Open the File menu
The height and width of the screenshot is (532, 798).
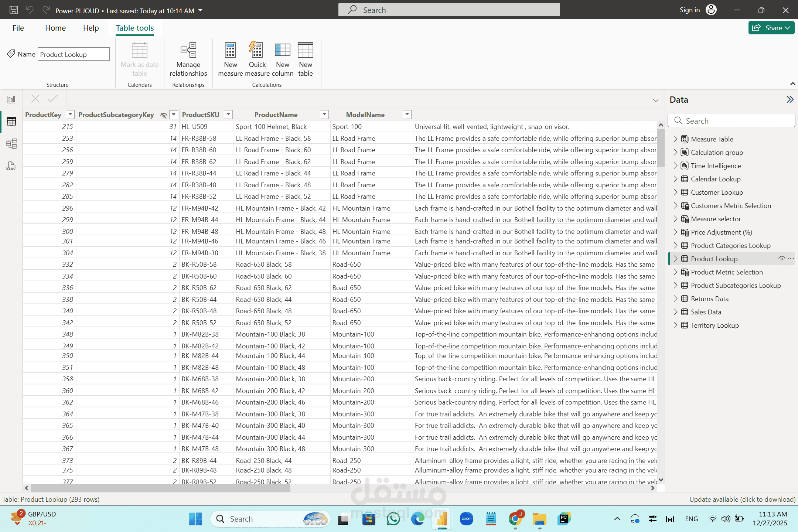18,28
